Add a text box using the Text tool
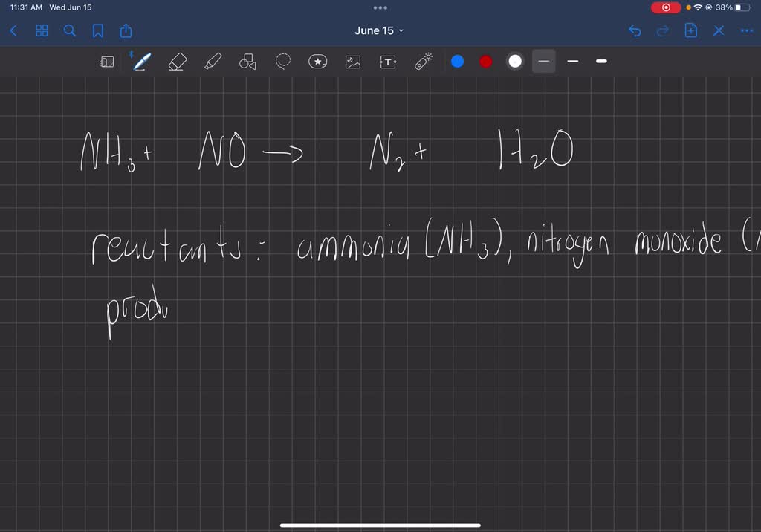Image resolution: width=761 pixels, height=532 pixels. coord(388,62)
